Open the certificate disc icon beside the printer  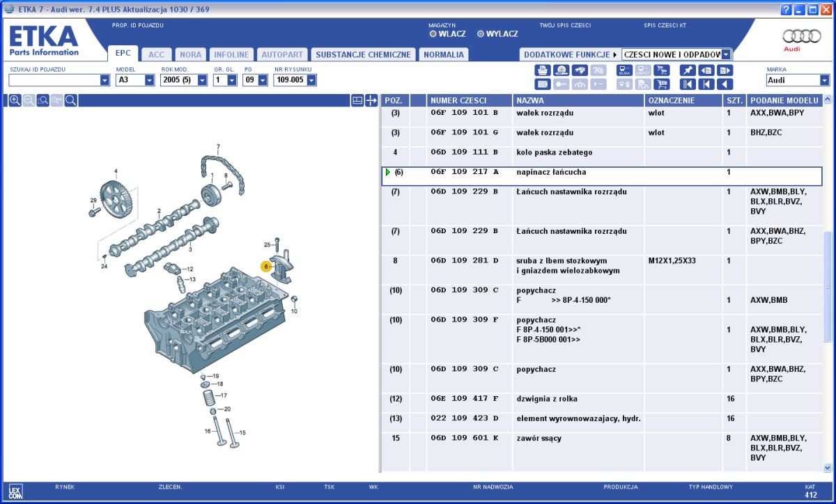pos(562,70)
